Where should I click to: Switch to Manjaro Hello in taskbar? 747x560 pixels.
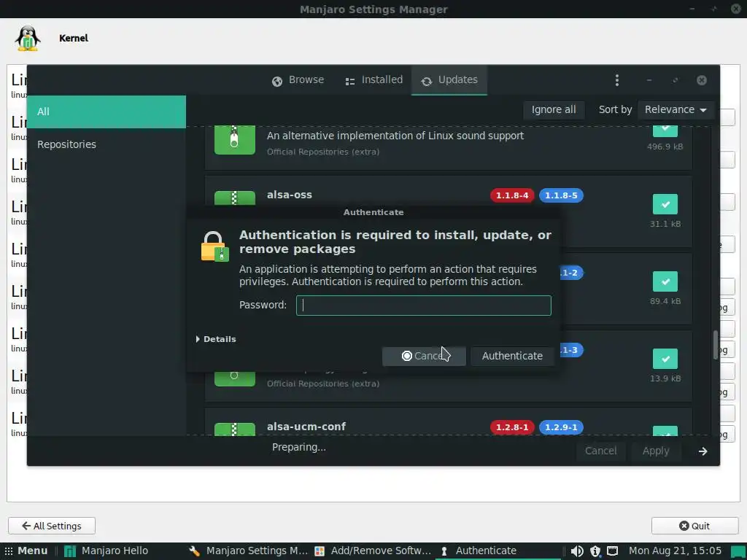pos(106,551)
